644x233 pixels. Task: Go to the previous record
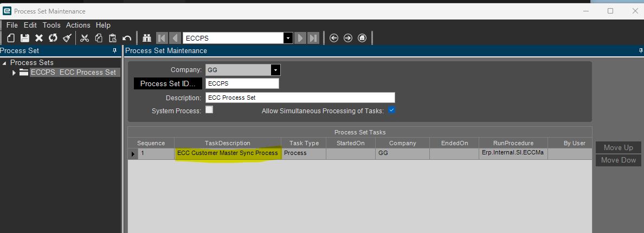tap(176, 38)
